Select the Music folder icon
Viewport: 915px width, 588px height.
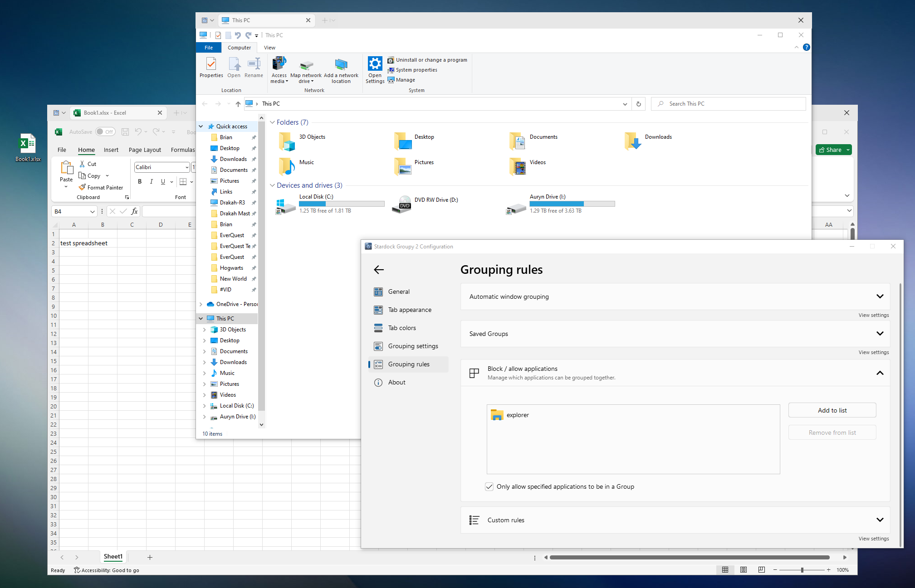point(287,166)
